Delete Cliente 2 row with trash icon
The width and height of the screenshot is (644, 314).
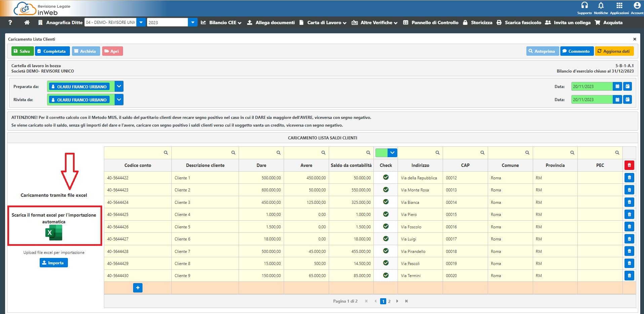point(629,190)
